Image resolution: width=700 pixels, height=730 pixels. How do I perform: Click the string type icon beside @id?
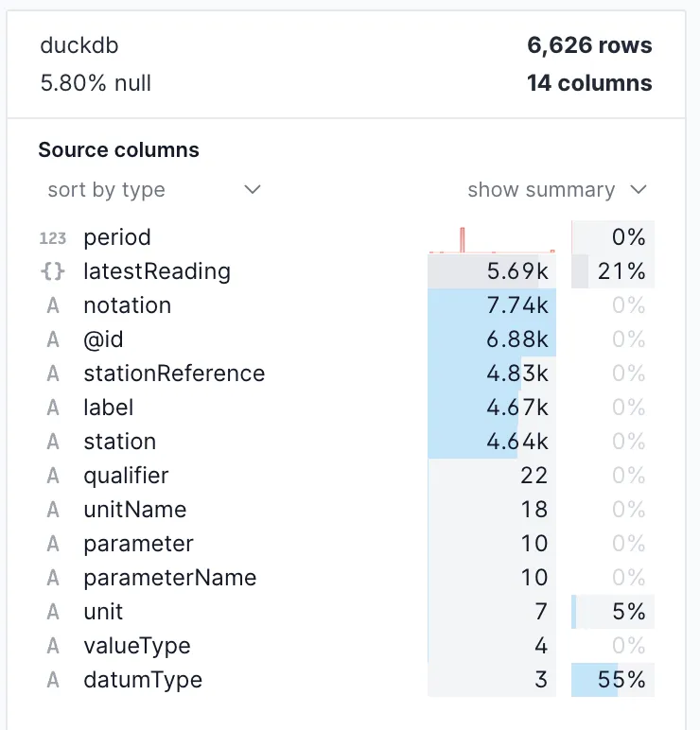[x=53, y=340]
